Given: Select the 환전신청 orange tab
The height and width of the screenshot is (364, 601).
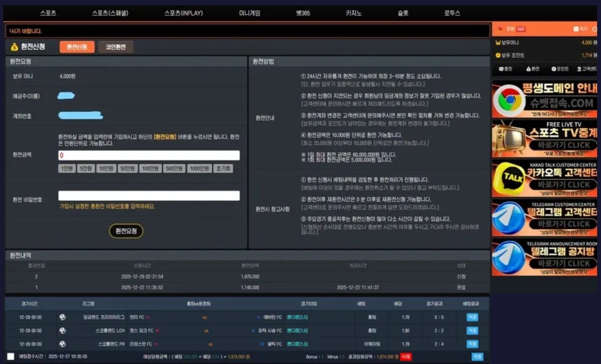Looking at the screenshot, I should point(77,47).
